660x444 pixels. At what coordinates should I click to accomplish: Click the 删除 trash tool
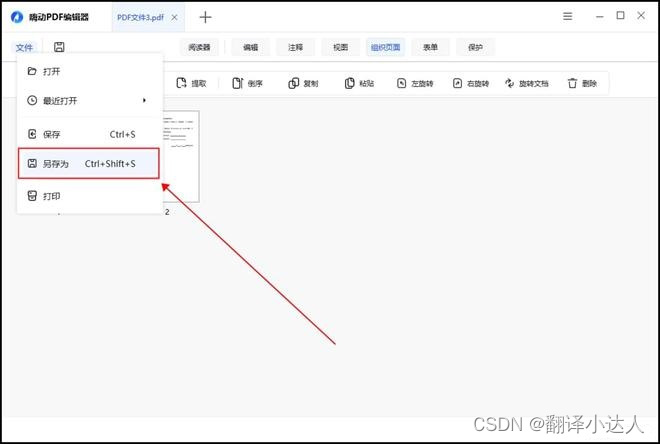583,83
